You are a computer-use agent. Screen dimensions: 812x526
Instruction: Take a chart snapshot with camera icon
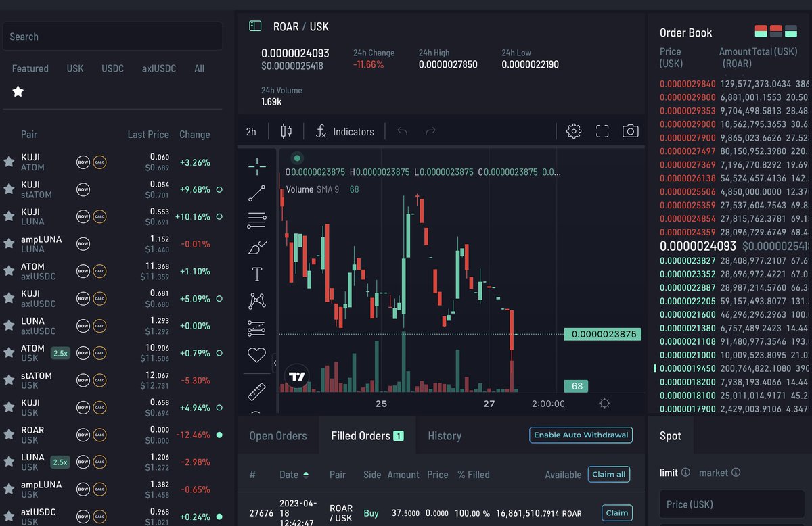[630, 131]
